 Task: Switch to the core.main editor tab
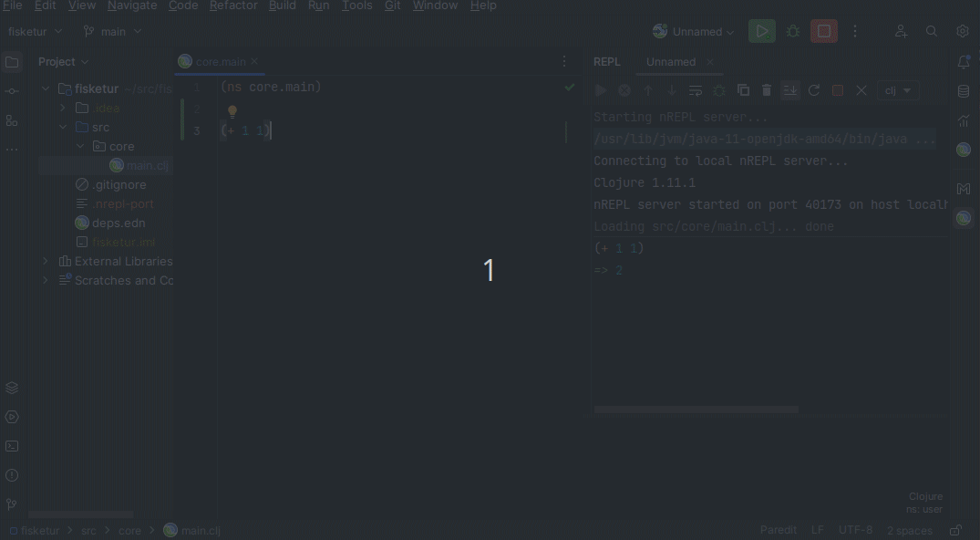(220, 62)
